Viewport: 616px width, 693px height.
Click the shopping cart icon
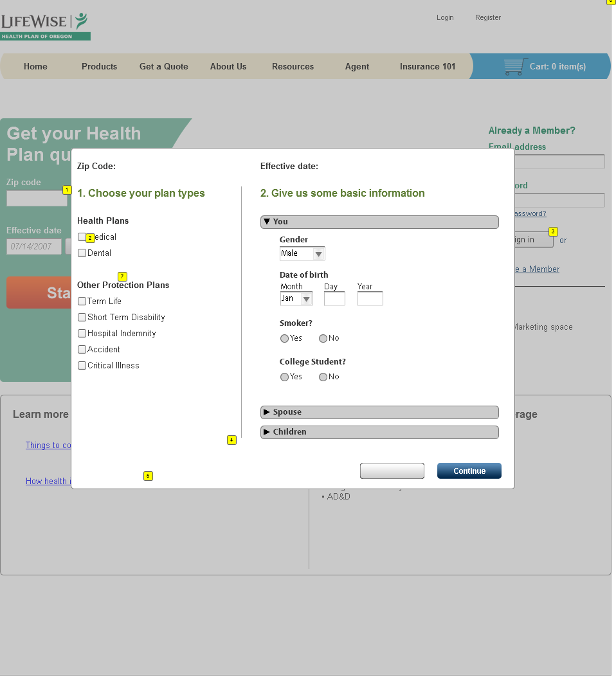click(x=515, y=67)
